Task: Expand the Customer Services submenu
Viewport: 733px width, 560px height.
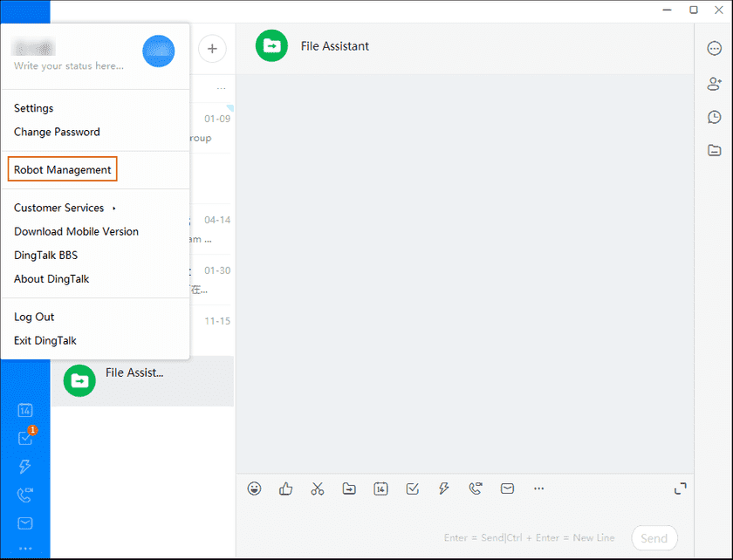Action: click(x=59, y=208)
